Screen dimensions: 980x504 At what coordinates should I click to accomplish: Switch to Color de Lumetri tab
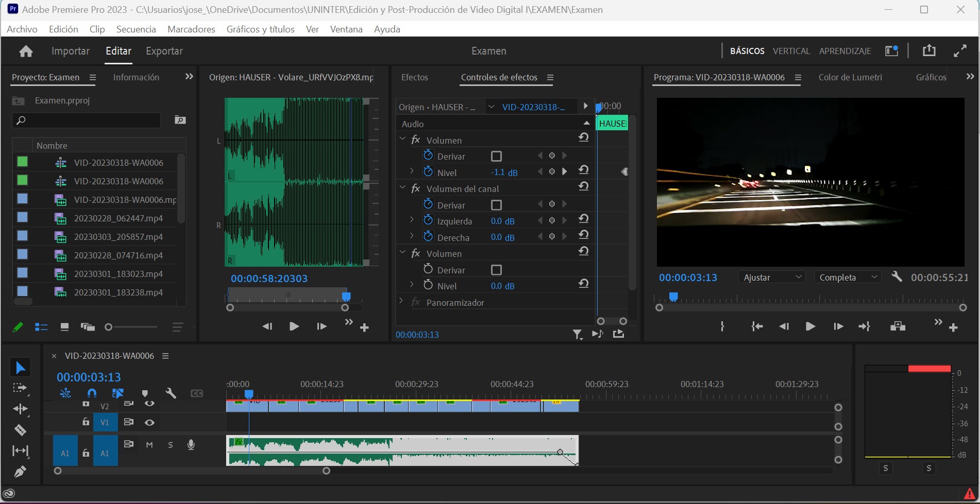click(x=850, y=77)
